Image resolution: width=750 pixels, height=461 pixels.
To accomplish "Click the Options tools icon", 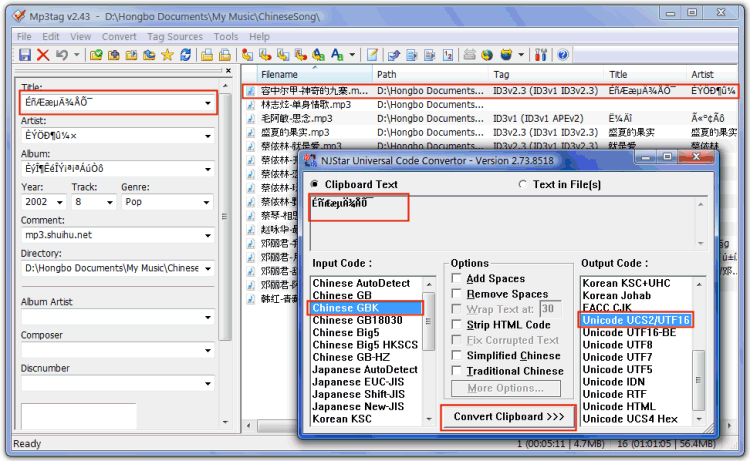I will (x=540, y=55).
